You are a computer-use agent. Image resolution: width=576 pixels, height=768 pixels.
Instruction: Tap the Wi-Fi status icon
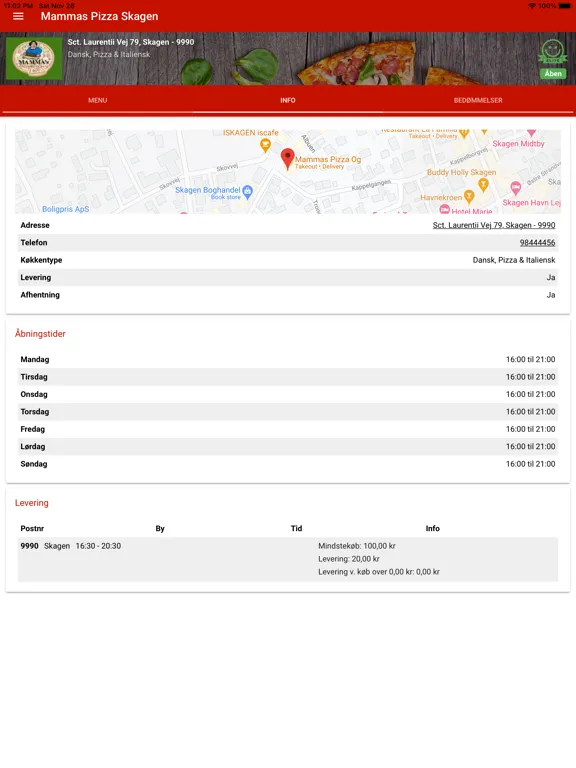pos(532,6)
